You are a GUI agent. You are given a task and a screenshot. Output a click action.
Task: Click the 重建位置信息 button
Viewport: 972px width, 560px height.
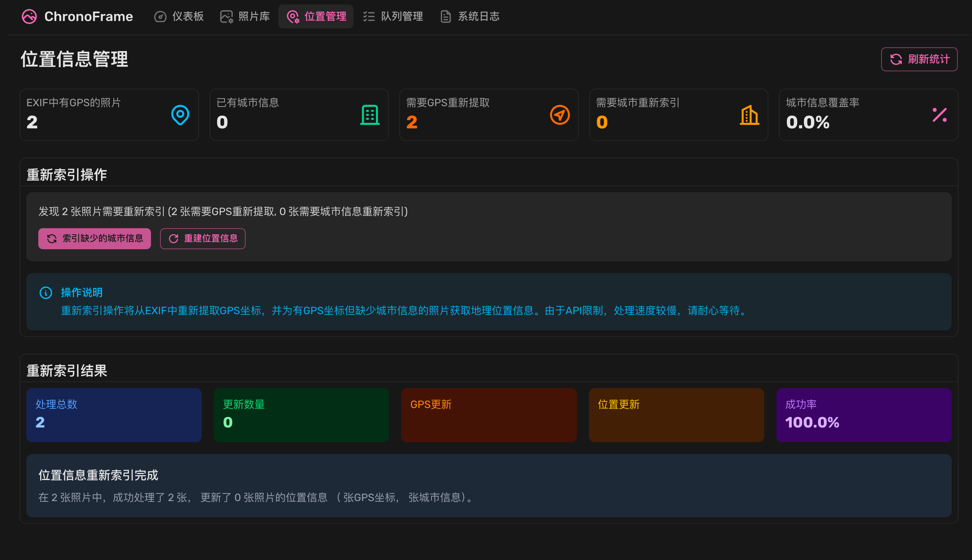point(202,238)
